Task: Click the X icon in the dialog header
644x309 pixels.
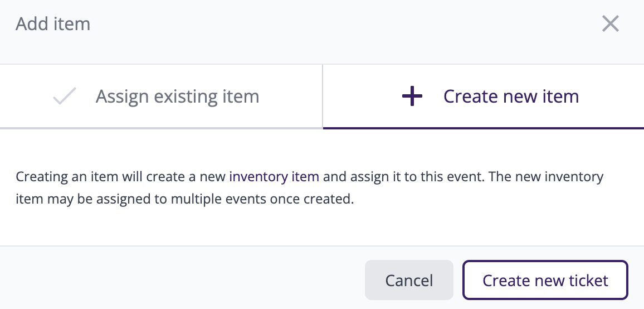Action: pos(611,24)
